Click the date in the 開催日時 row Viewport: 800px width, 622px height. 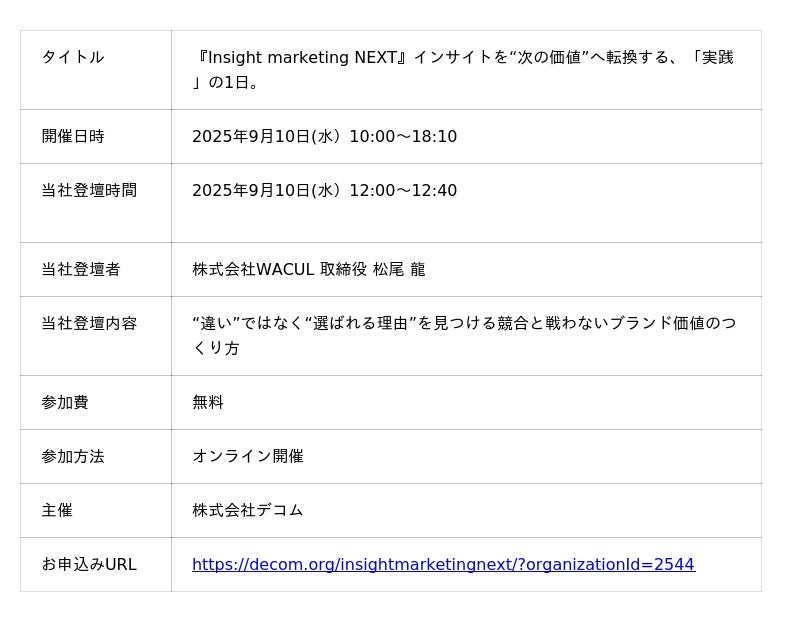pyautogui.click(x=267, y=137)
